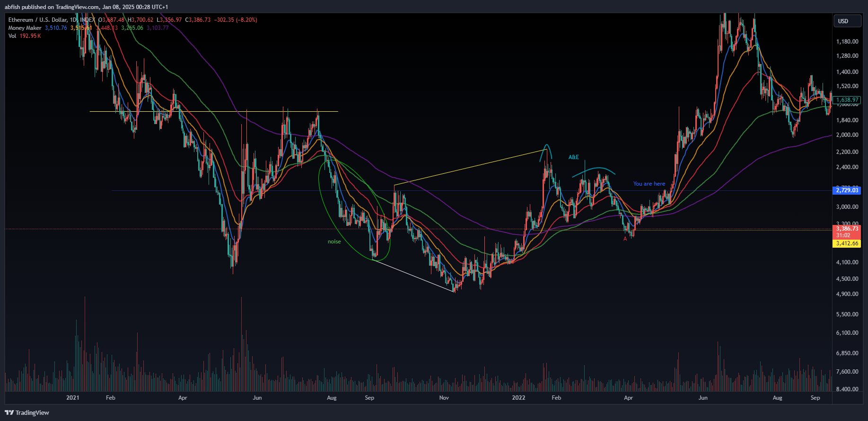Click the 6,850.00 price axis label

847,353
